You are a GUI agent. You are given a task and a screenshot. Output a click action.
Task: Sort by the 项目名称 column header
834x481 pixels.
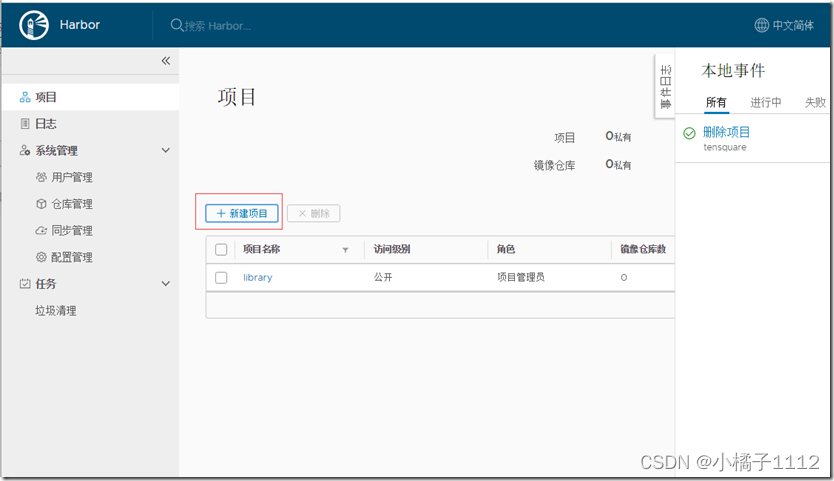coord(261,249)
